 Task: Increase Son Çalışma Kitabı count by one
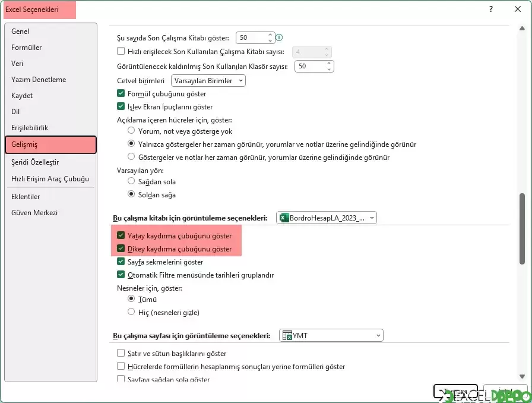[270, 34]
